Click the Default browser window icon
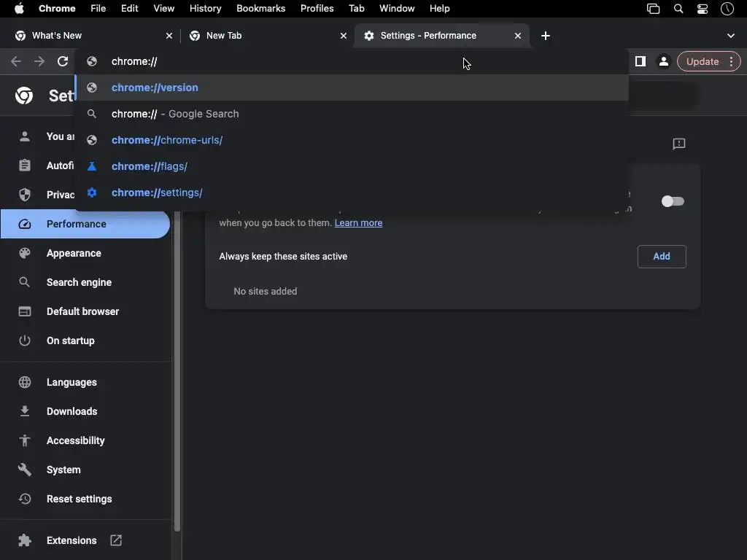 (25, 311)
